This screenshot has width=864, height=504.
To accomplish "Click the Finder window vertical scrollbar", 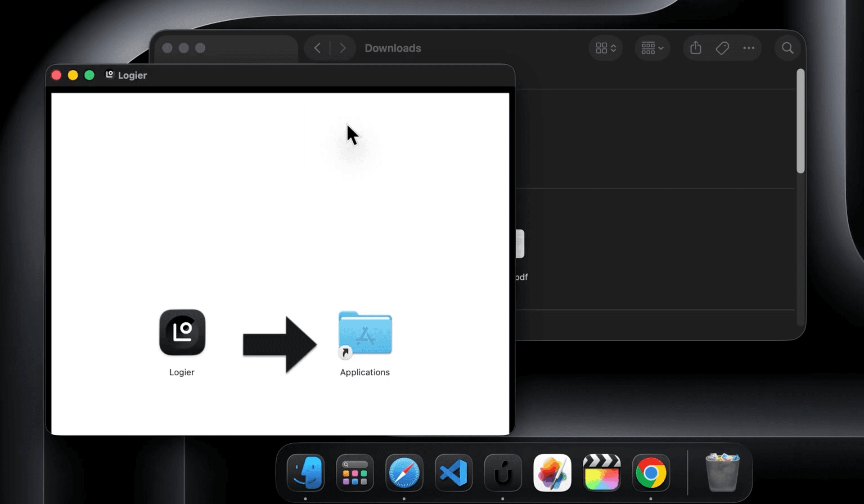I will click(x=800, y=120).
